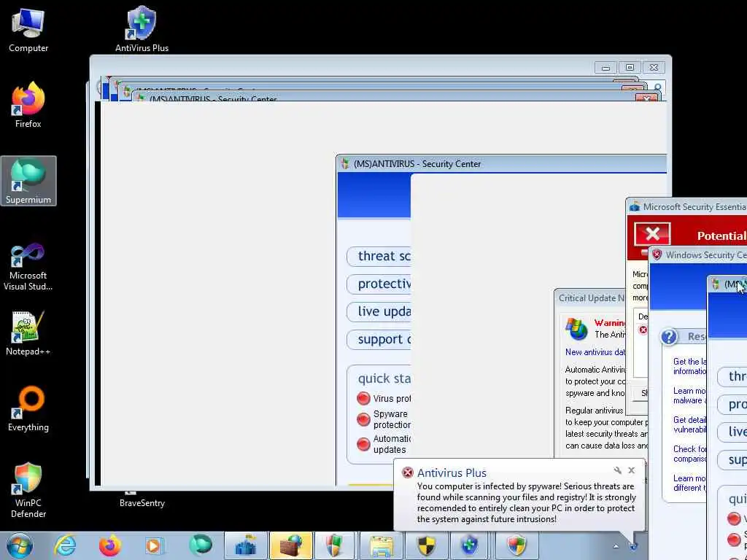Open Windows Media Player from the taskbar
This screenshot has height=560, width=747.
point(154,545)
